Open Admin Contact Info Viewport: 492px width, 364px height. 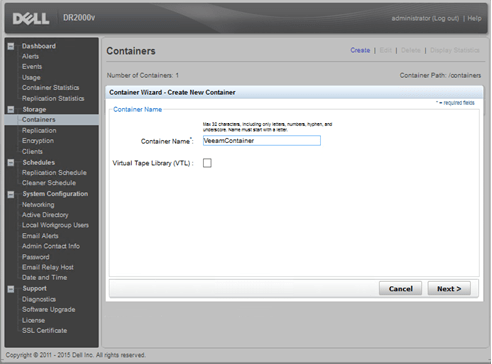[51, 246]
